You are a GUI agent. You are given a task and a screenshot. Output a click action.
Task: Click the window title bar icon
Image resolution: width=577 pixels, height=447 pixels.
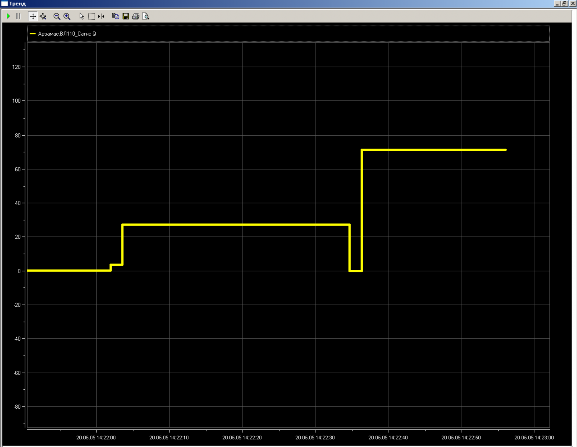pyautogui.click(x=4, y=4)
